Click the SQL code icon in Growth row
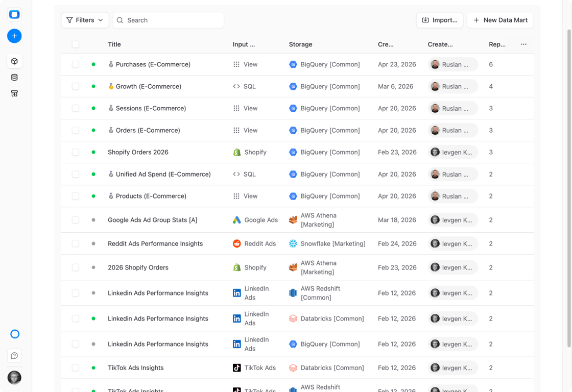This screenshot has width=572, height=392. pos(236,86)
